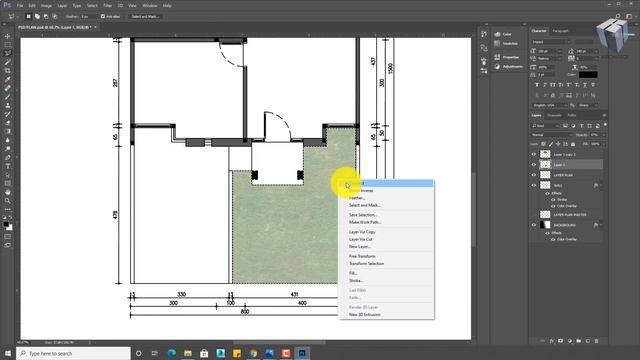This screenshot has height=360, width=640.
Task: Select the Zoom tool
Action: tap(8, 200)
